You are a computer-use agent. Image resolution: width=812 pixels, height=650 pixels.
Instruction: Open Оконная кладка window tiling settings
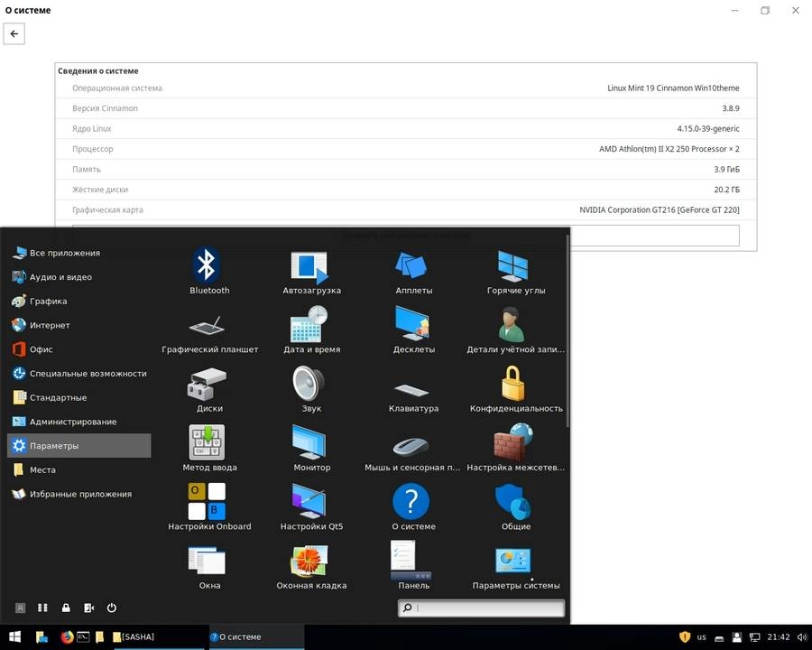click(312, 567)
